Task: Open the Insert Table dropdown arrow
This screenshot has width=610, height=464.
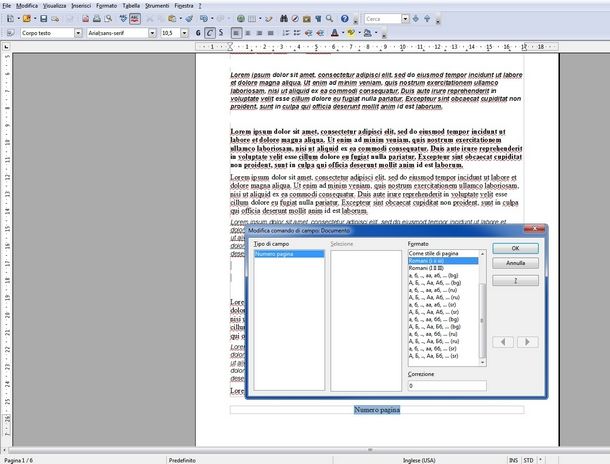Action: pyautogui.click(x=260, y=18)
